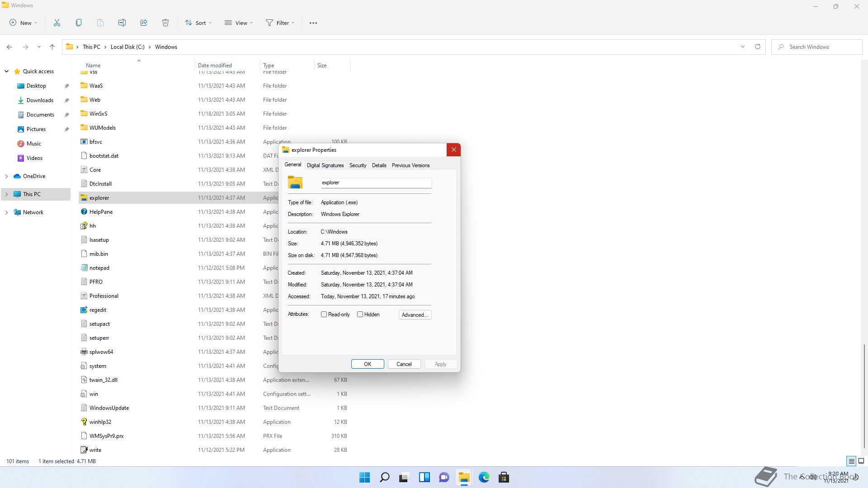Launch Microsoft Edge from taskbar
Screen dimensions: 868x488
(484, 477)
